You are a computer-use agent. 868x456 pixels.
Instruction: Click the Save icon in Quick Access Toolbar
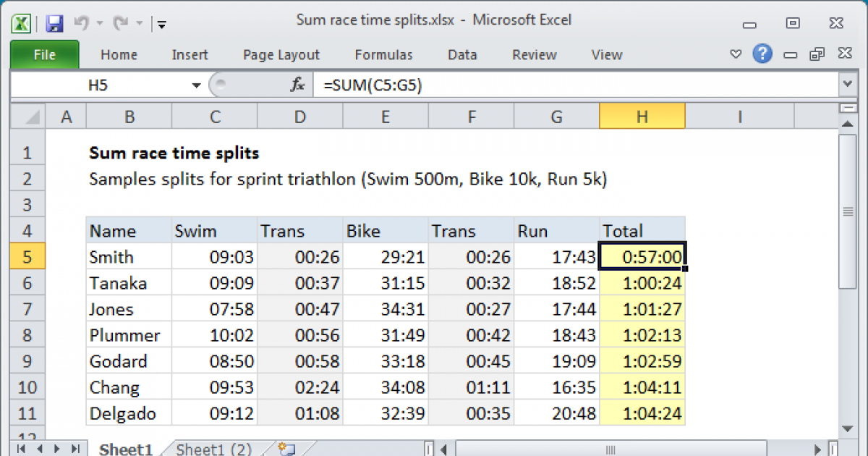(54, 23)
